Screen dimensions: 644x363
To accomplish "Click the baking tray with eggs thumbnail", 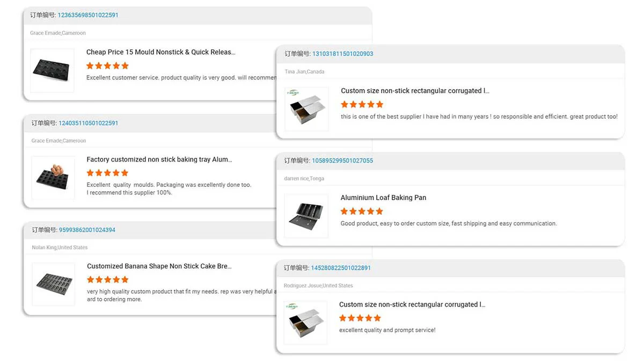I will 53,178.
